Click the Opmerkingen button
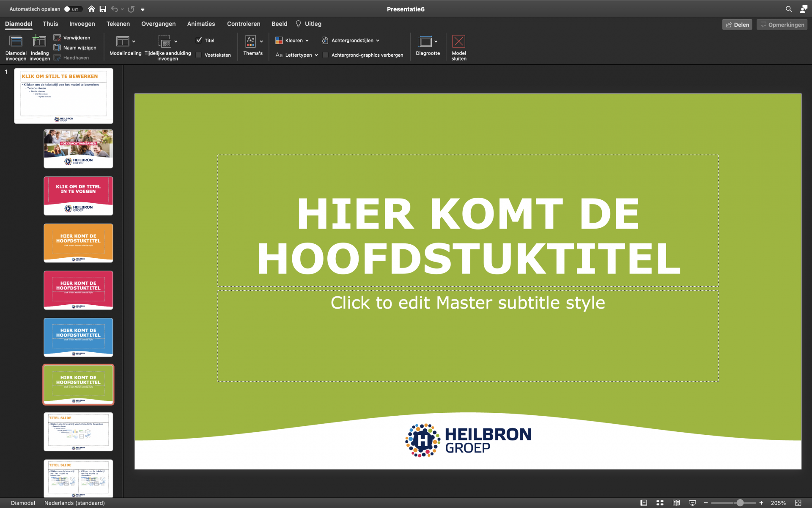 (x=782, y=25)
